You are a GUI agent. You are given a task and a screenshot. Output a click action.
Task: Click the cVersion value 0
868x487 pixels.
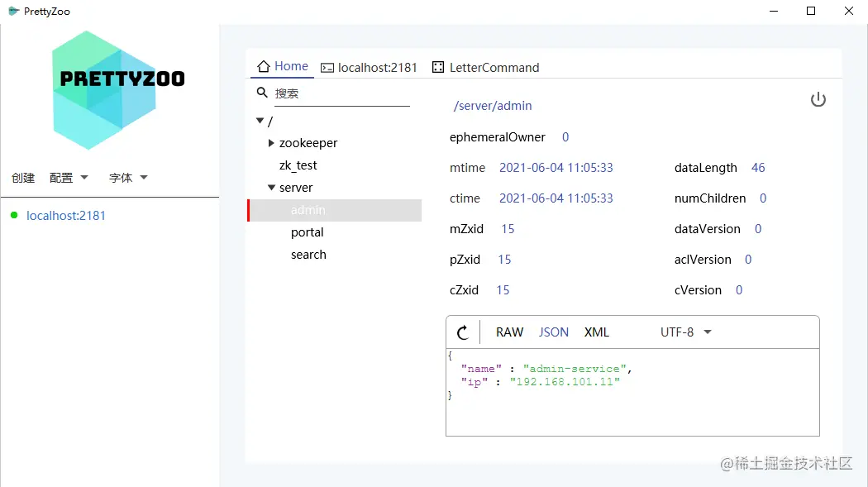click(738, 290)
